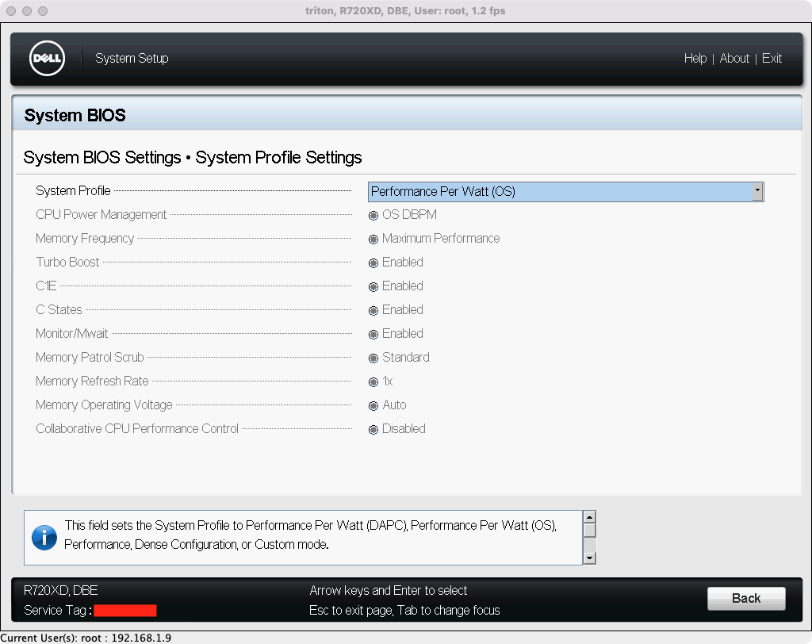Click the C1E label
The width and height of the screenshot is (812, 644).
(46, 286)
